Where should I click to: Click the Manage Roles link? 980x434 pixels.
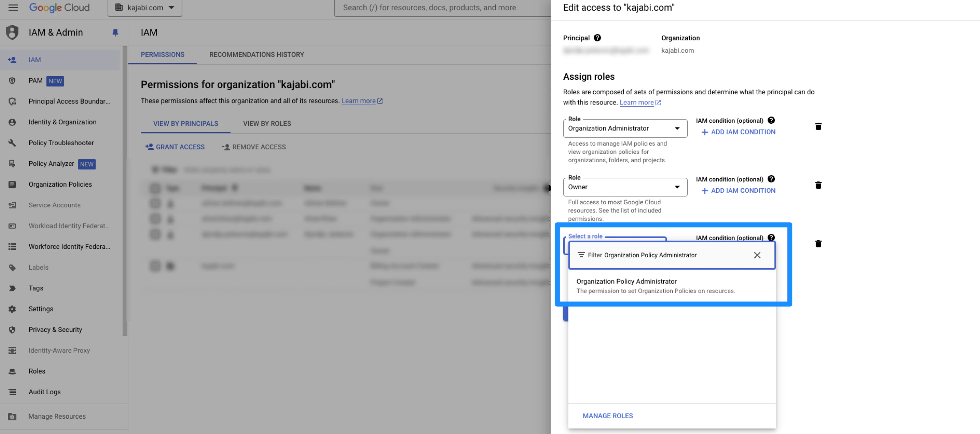[608, 416]
